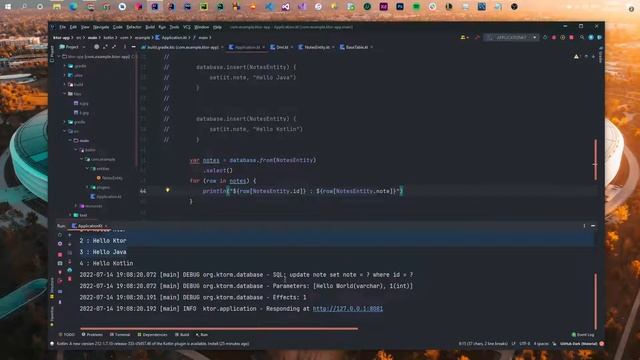Open Run panel options (three dots)
This screenshot has height=360, width=640.
[584, 226]
